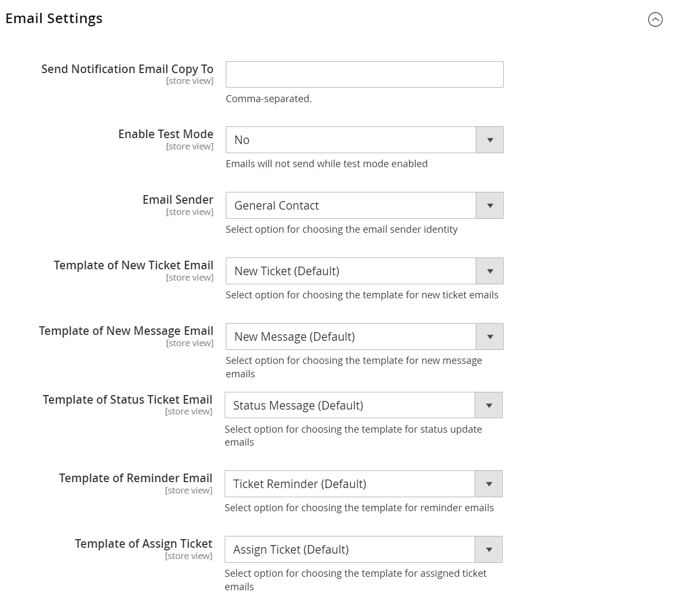
Task: Click the New Message Email template arrow
Action: tap(490, 337)
